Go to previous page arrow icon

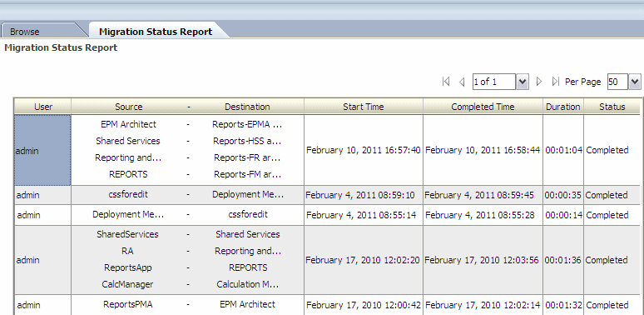(x=462, y=82)
